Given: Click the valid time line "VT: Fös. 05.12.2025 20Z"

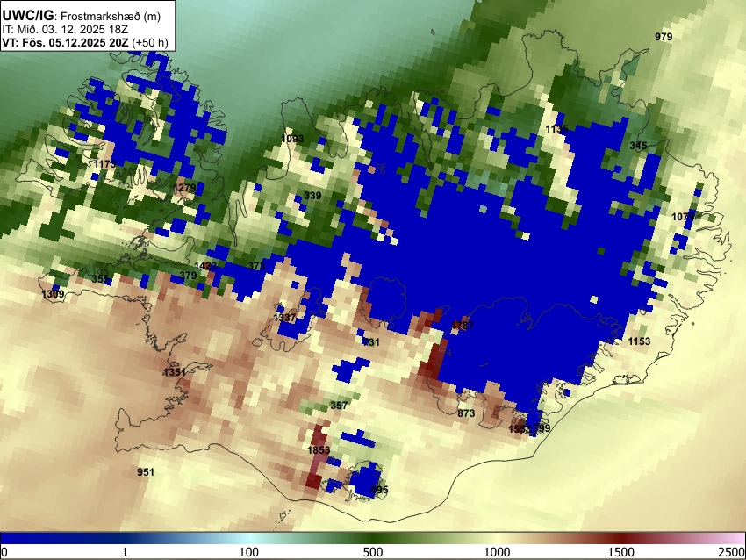Looking at the screenshot, I should 65,42.
